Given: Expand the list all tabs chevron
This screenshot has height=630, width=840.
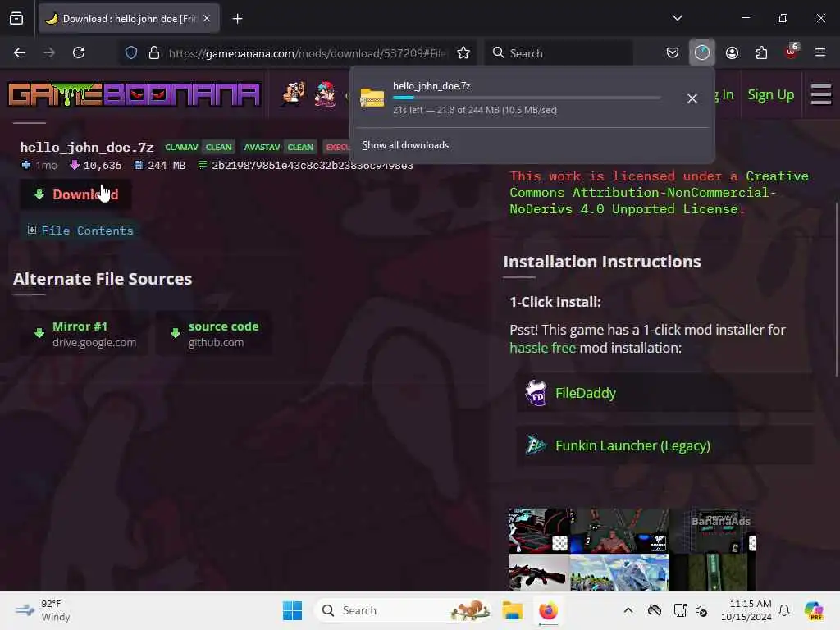Looking at the screenshot, I should pos(677,18).
